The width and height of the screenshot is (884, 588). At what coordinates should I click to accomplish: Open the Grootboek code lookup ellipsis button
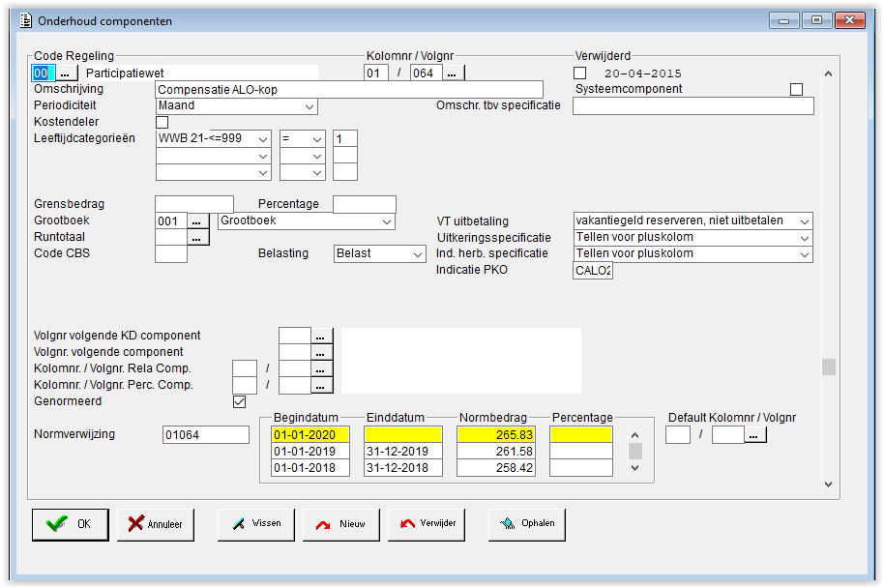tap(196, 221)
